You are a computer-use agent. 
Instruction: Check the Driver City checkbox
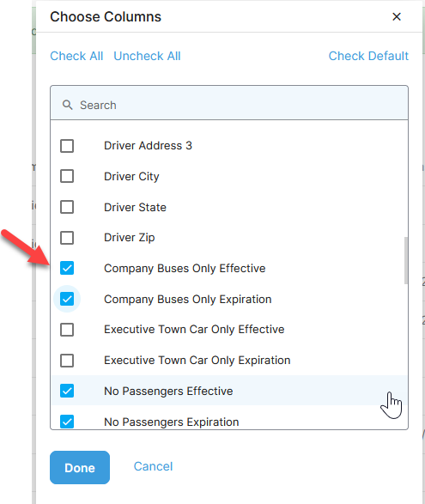click(67, 176)
